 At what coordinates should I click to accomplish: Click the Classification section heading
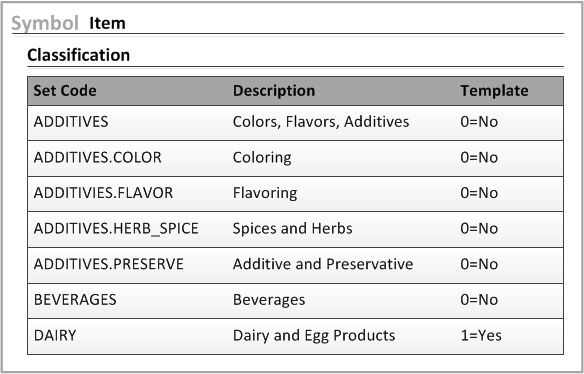79,55
